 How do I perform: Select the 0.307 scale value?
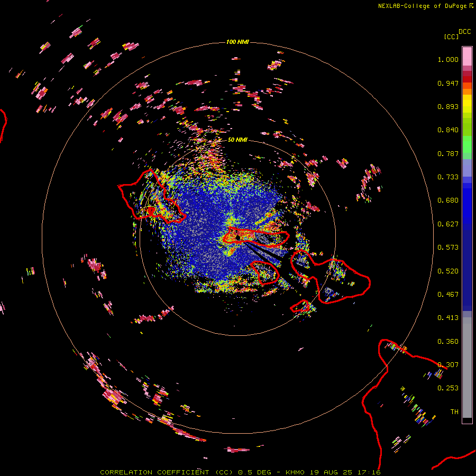[x=448, y=365]
